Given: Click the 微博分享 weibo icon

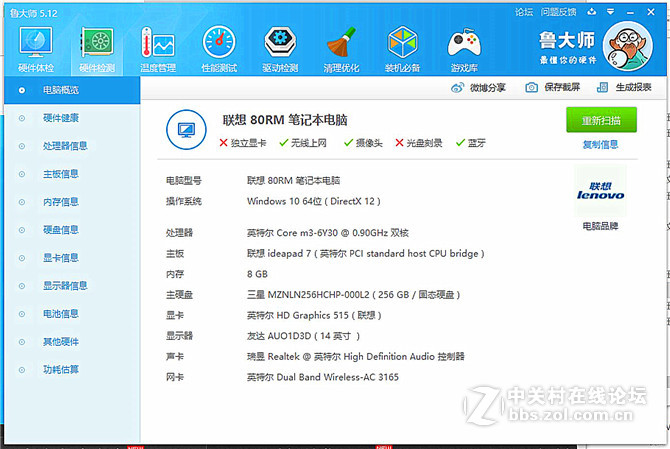Looking at the screenshot, I should click(x=458, y=88).
